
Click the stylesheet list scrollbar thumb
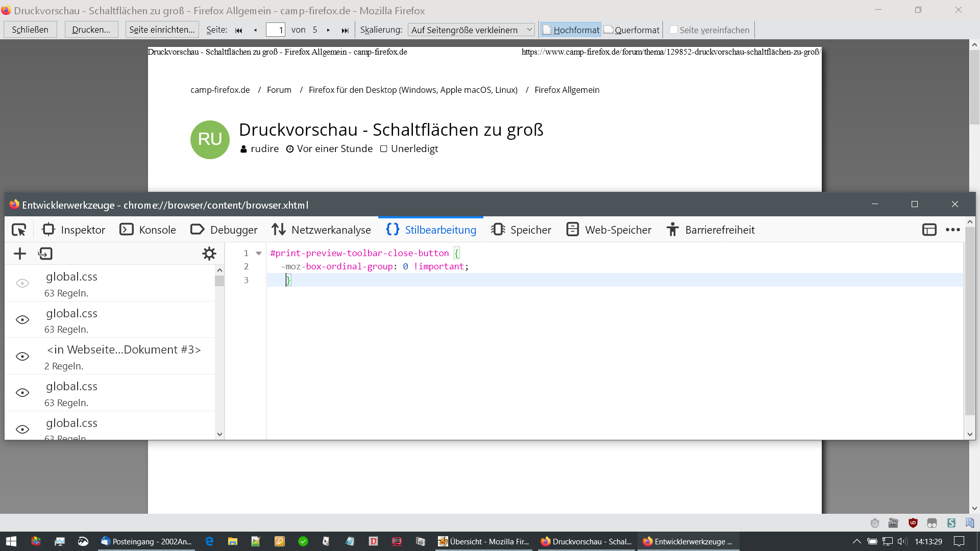click(x=219, y=281)
